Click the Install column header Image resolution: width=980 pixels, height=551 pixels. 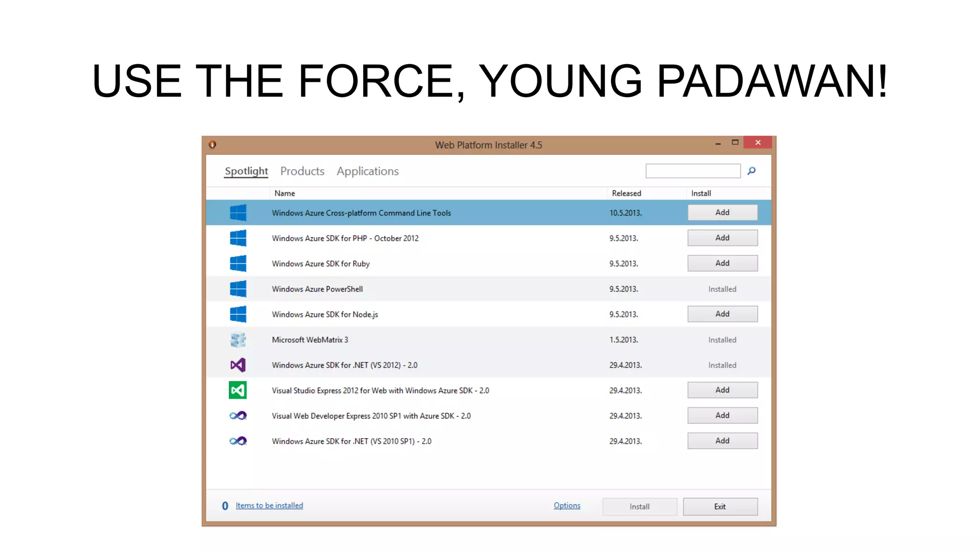pyautogui.click(x=701, y=193)
